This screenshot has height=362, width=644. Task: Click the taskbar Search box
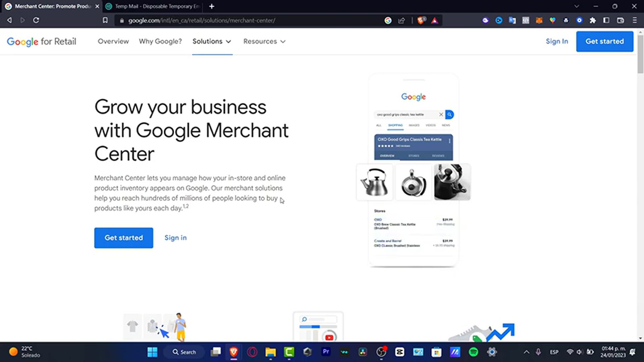pyautogui.click(x=184, y=352)
